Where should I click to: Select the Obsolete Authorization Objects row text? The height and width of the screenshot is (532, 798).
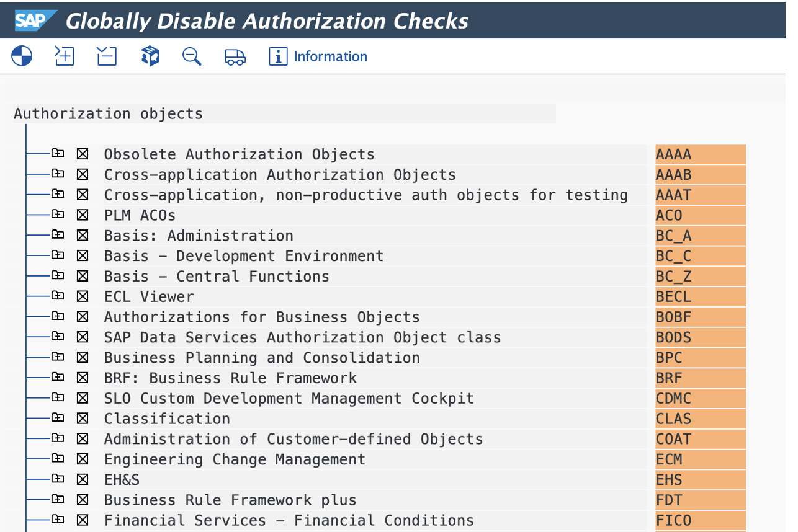point(240,154)
